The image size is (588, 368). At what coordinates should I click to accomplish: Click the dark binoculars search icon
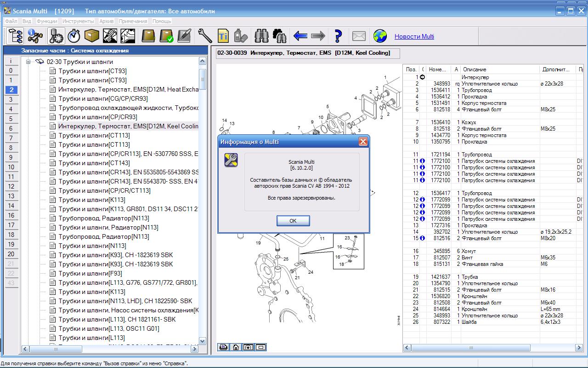click(279, 36)
